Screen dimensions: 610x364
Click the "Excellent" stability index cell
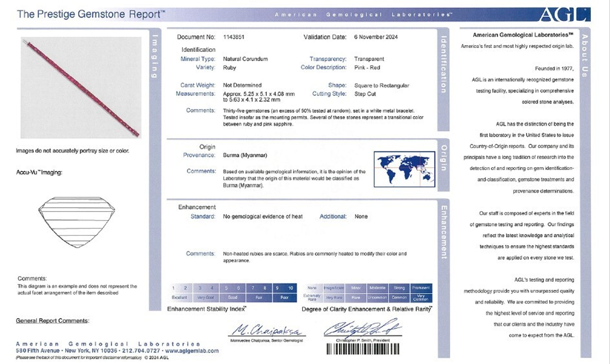coord(179,298)
